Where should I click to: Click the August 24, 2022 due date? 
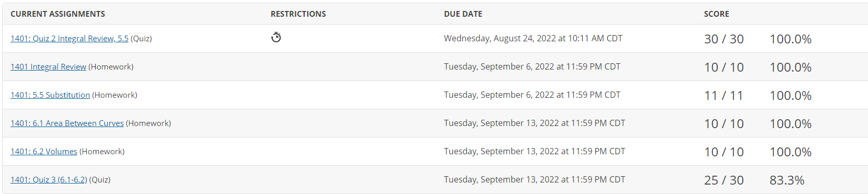pos(533,38)
